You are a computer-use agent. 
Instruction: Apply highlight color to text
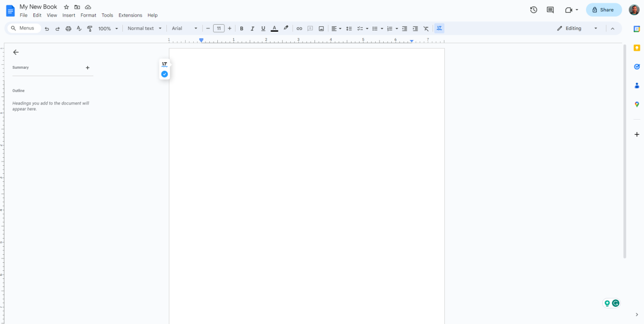(285, 28)
